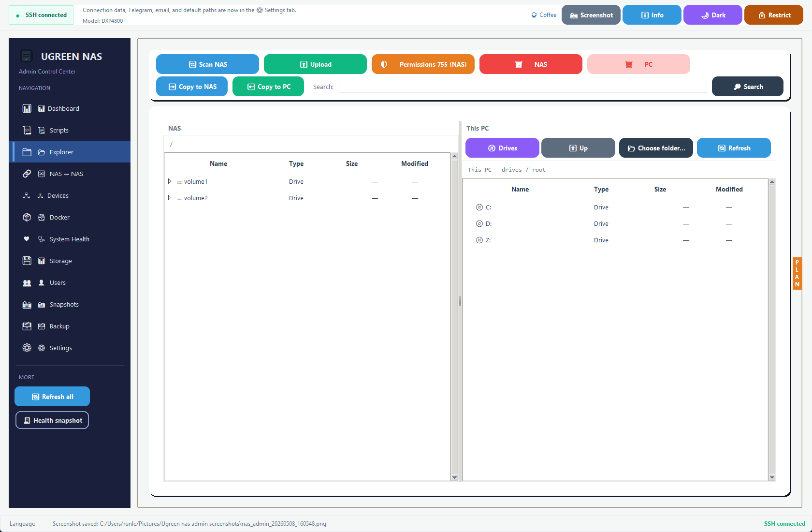Image resolution: width=812 pixels, height=532 pixels.
Task: Open the NAS ↔ NAS navigation item
Action: click(x=70, y=174)
